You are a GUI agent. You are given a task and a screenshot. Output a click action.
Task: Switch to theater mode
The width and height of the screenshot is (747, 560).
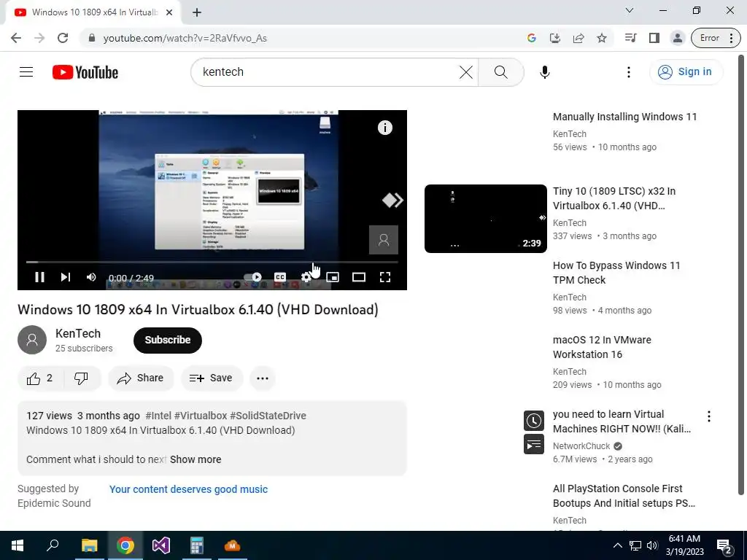click(359, 277)
